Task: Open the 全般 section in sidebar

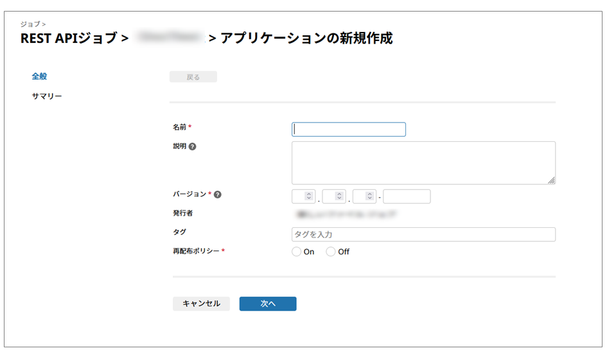Action: point(39,76)
